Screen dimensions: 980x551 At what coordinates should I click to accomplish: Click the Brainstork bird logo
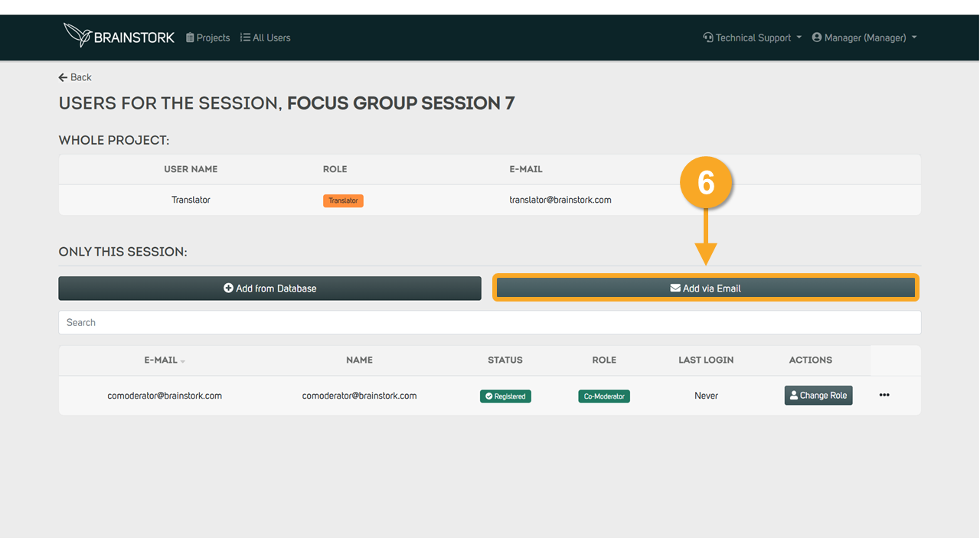point(78,35)
